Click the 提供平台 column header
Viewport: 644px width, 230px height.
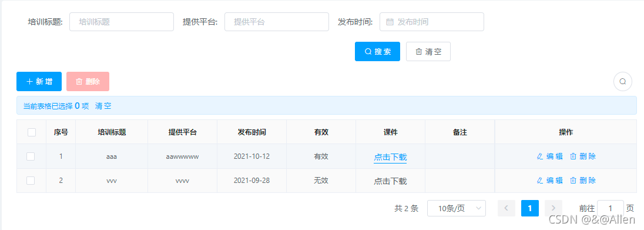tap(182, 132)
